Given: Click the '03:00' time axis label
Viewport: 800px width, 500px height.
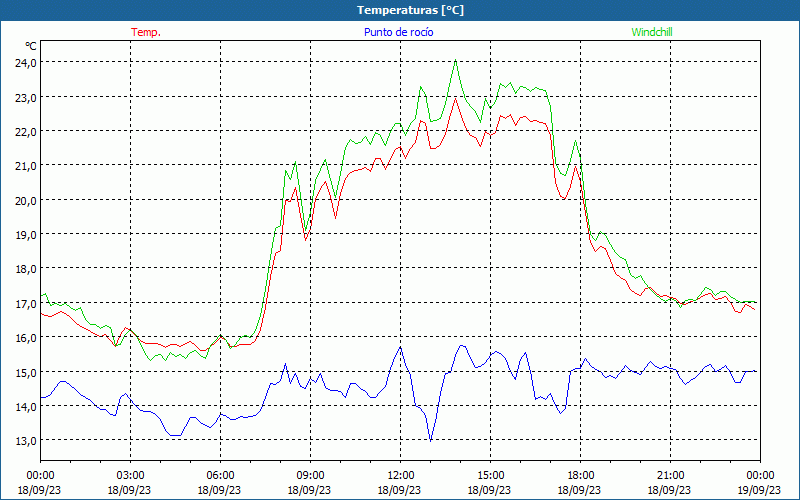Looking at the screenshot, I should pos(131,476).
